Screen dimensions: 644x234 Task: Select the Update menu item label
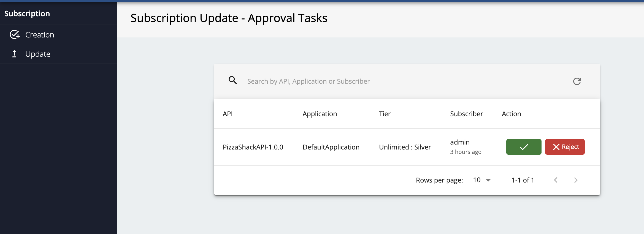point(38,54)
